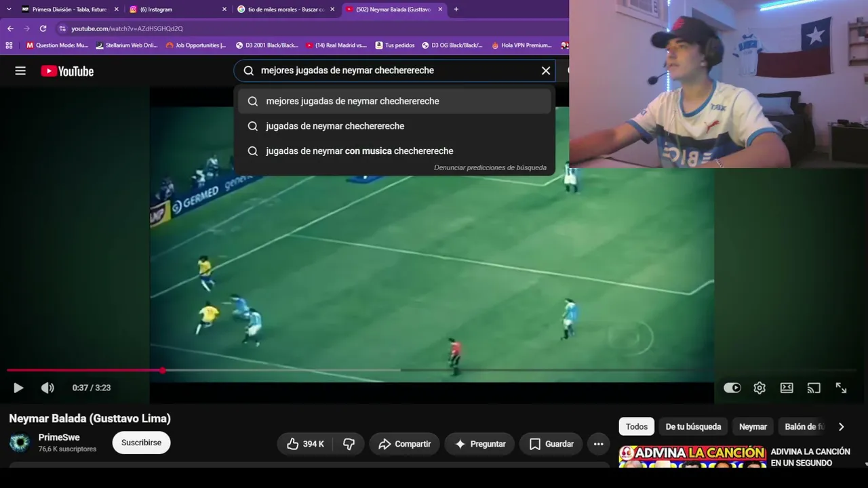Select the 'De tu búsqueda' filter chip

click(693, 426)
